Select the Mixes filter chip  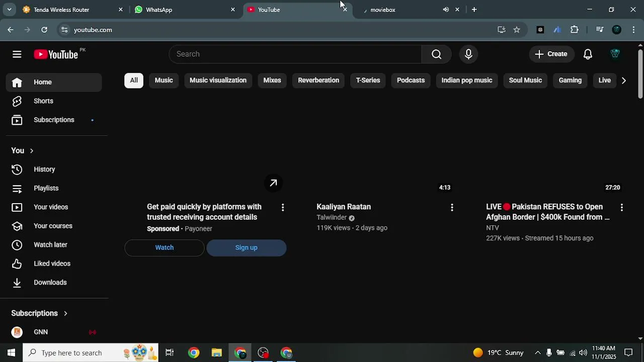[272, 80]
